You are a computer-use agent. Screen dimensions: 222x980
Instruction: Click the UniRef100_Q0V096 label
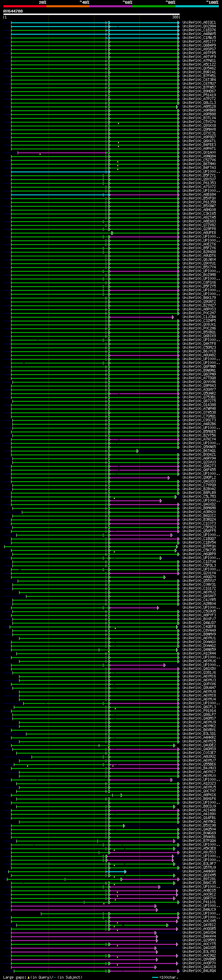pos(199,382)
